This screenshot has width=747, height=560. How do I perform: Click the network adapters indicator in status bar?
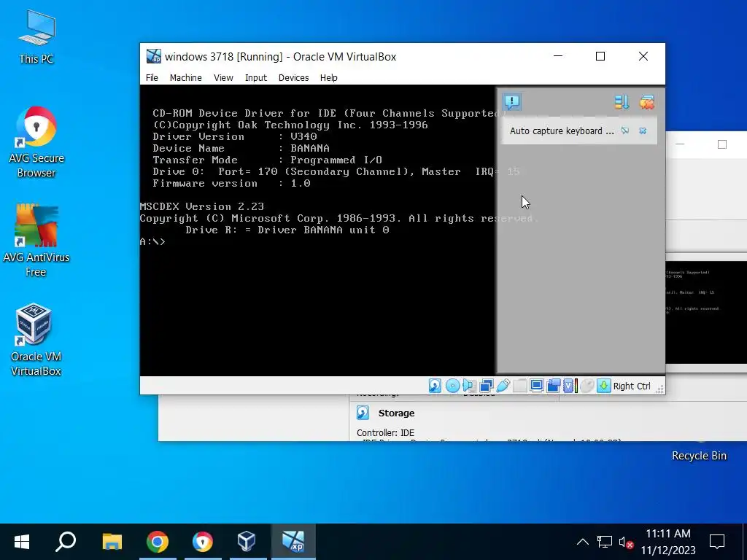(x=487, y=386)
